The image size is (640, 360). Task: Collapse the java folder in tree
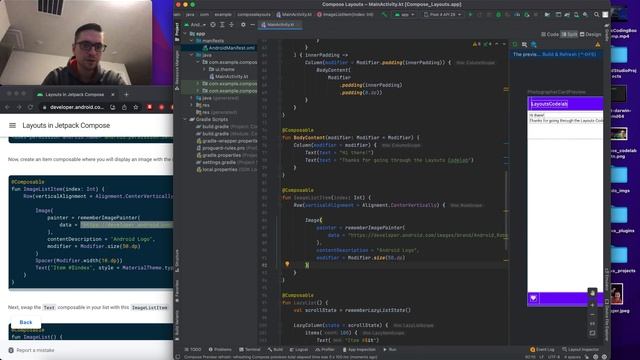click(x=191, y=55)
